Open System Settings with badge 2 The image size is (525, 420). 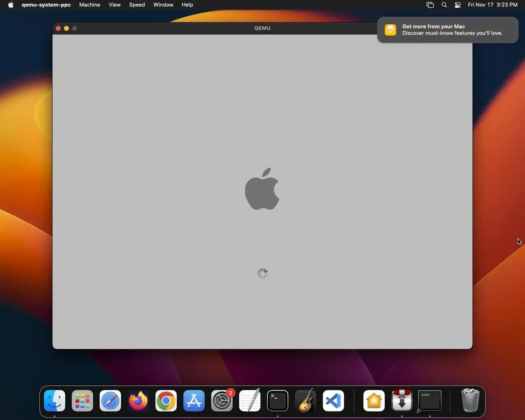[222, 401]
